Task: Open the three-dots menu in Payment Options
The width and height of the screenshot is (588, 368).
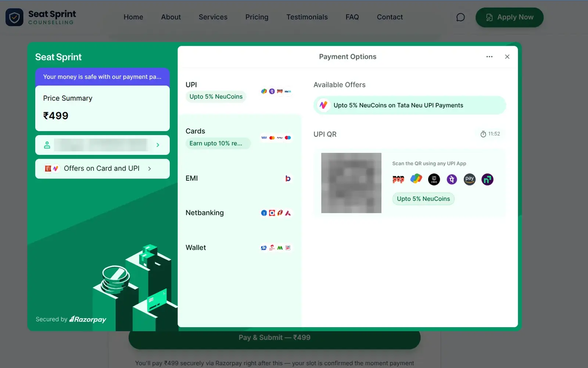Action: (489, 57)
